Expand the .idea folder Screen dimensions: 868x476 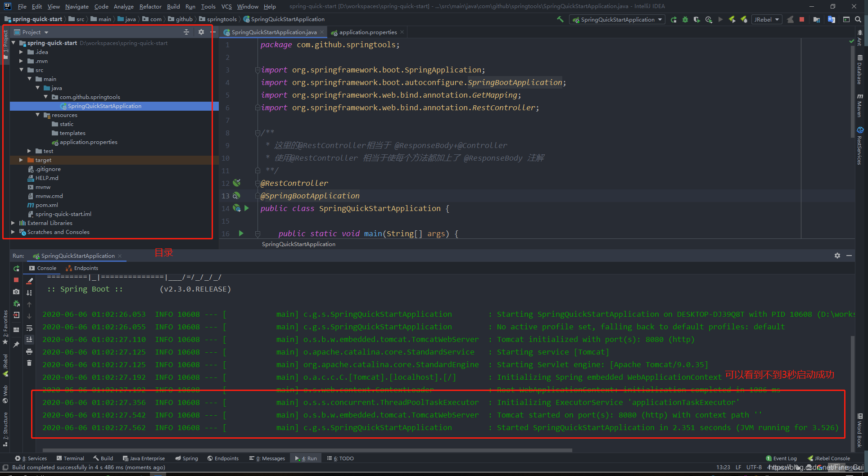click(x=21, y=52)
